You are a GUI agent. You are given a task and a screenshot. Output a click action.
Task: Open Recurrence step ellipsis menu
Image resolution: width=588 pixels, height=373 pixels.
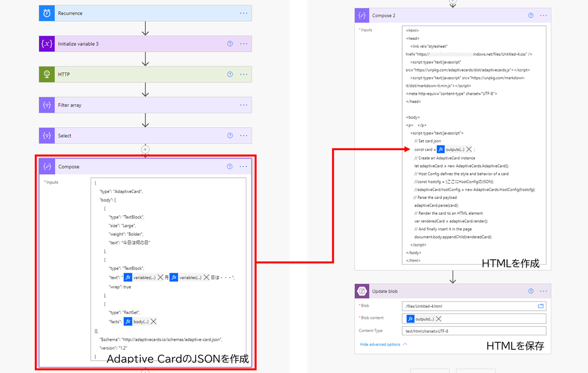(x=243, y=13)
